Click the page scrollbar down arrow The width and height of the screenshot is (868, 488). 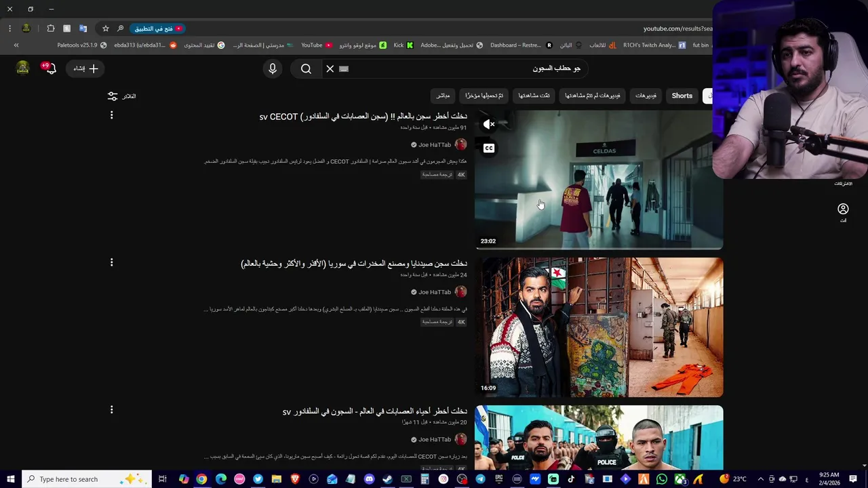[864, 466]
